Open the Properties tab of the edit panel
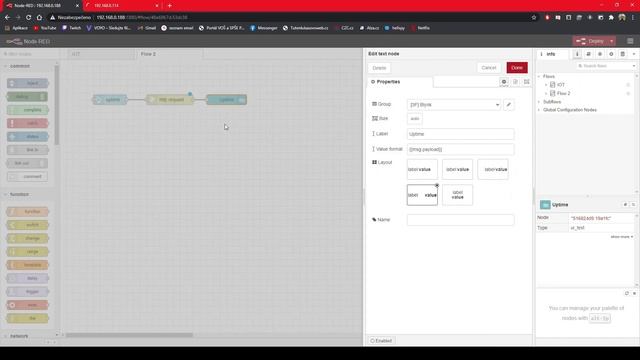This screenshot has width=640, height=360. [x=400, y=82]
